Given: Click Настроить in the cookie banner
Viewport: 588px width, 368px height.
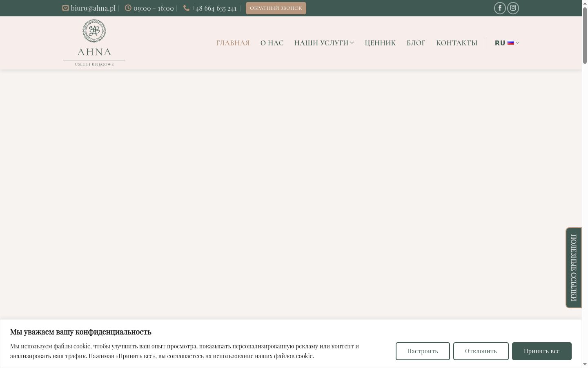Looking at the screenshot, I should click(423, 351).
